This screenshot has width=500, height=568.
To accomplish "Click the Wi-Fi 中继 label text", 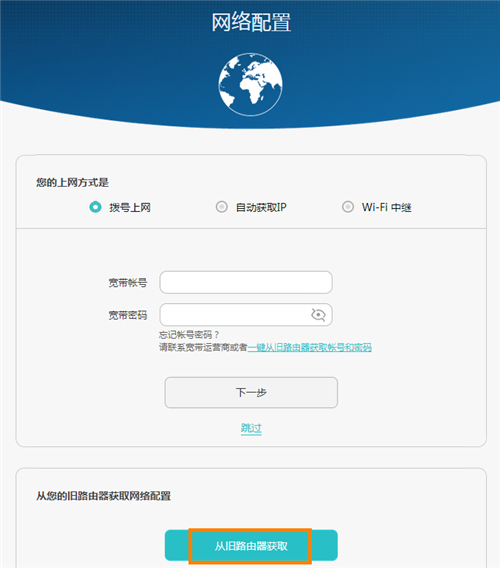I will click(x=386, y=207).
